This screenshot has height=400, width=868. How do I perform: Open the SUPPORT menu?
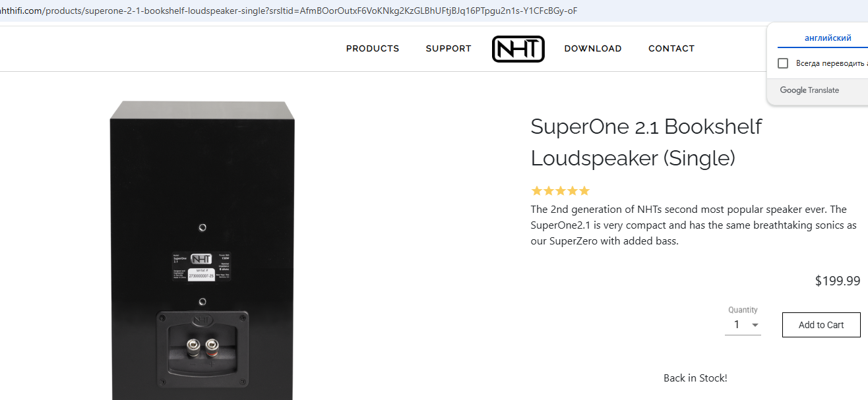tap(449, 49)
